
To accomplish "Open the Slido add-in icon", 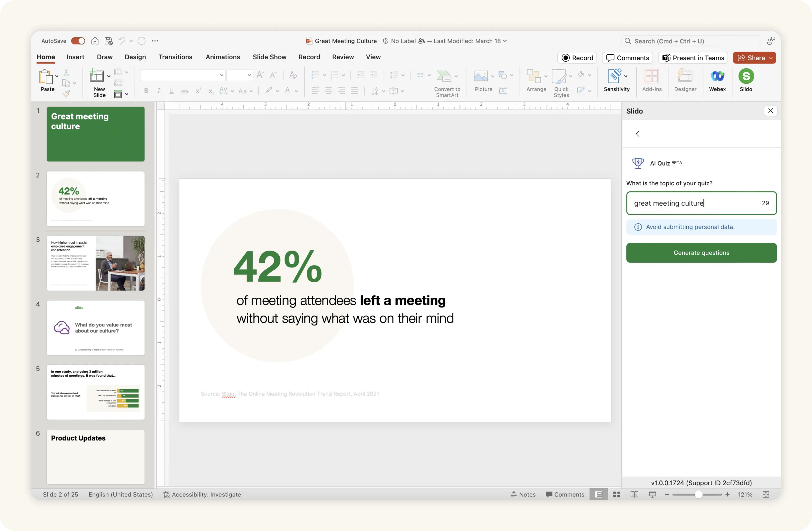I will 746,76.
